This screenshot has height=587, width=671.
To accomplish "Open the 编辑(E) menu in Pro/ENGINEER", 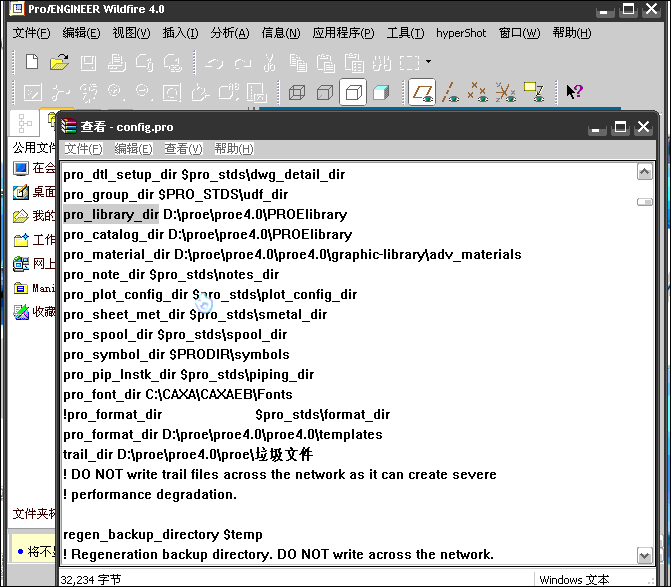I will 81,33.
